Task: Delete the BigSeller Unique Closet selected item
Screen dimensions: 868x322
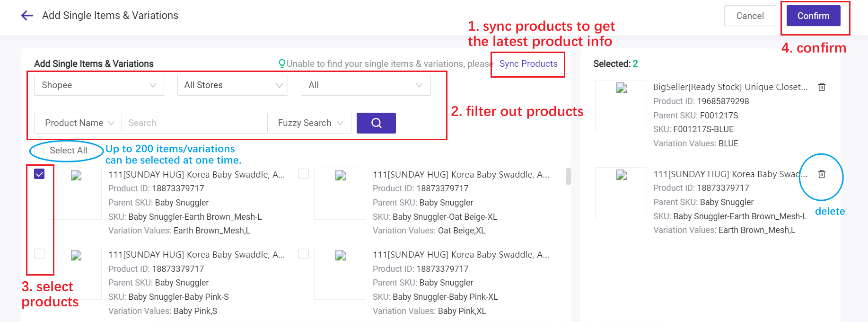Action: tap(822, 87)
